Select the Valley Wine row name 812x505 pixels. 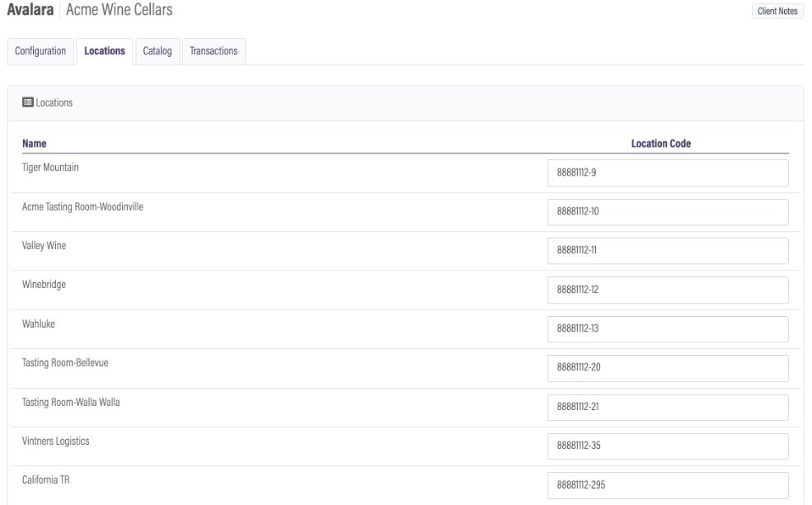(x=44, y=246)
